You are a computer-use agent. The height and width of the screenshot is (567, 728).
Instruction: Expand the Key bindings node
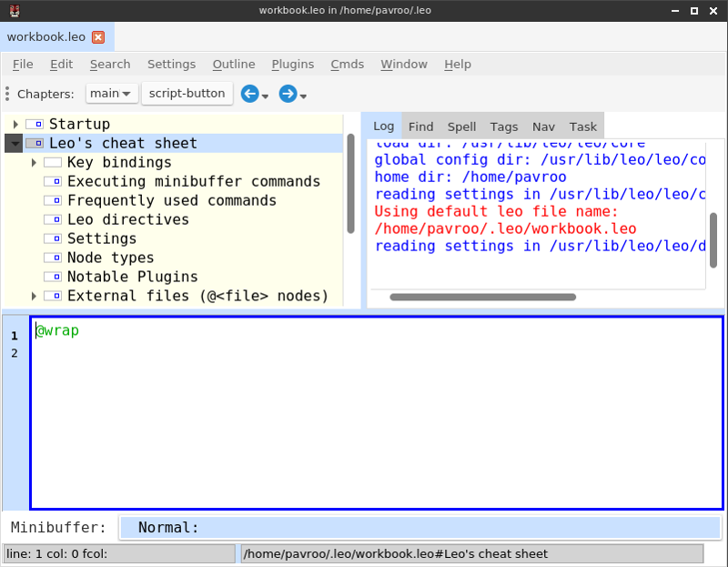coord(34,163)
